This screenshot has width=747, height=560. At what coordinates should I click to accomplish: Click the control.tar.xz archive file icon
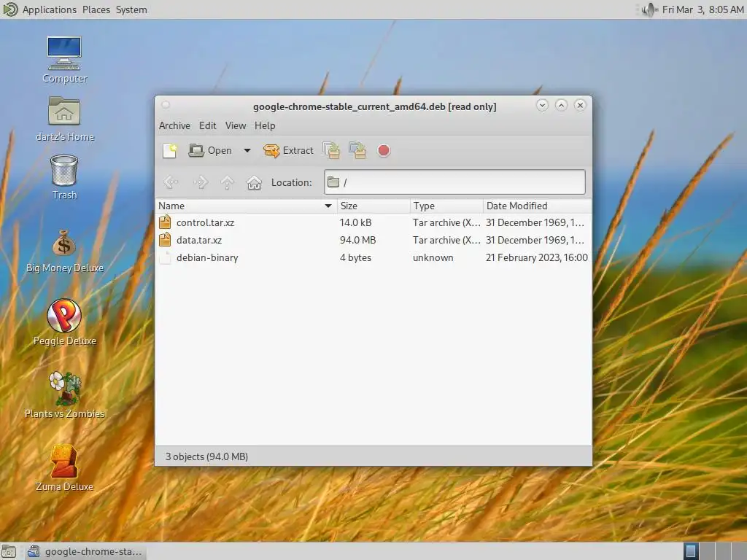pos(165,222)
